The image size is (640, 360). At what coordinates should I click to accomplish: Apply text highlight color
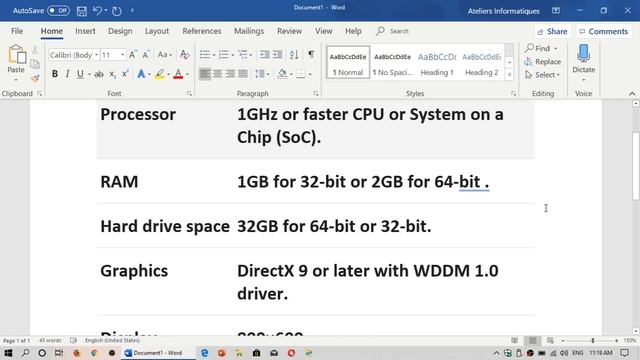pyautogui.click(x=160, y=74)
